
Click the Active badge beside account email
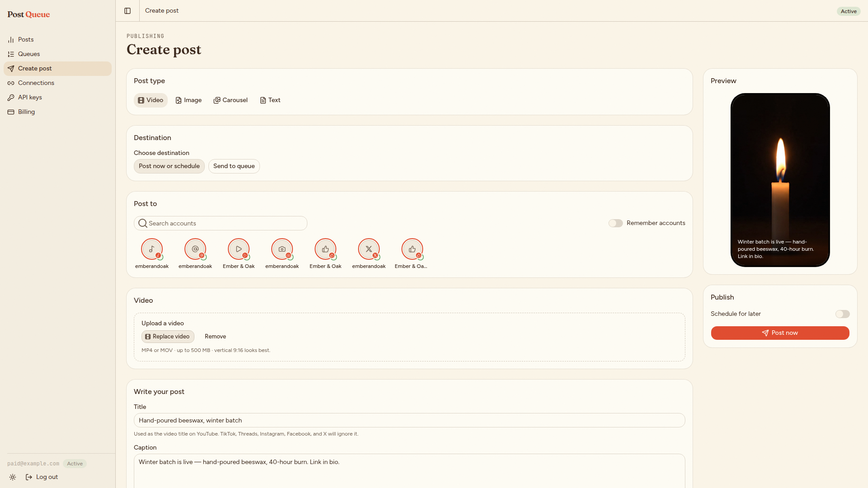[x=75, y=464]
